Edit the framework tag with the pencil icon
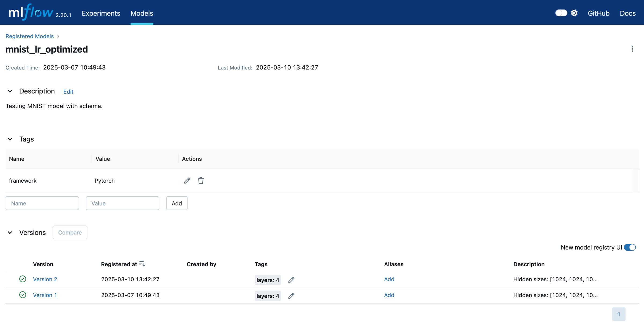The height and width of the screenshot is (325, 644). point(187,180)
